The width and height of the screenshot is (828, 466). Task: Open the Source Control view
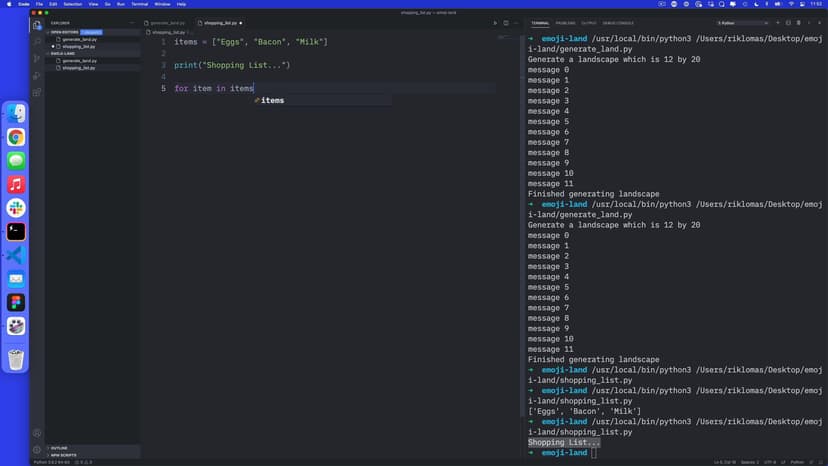37,59
